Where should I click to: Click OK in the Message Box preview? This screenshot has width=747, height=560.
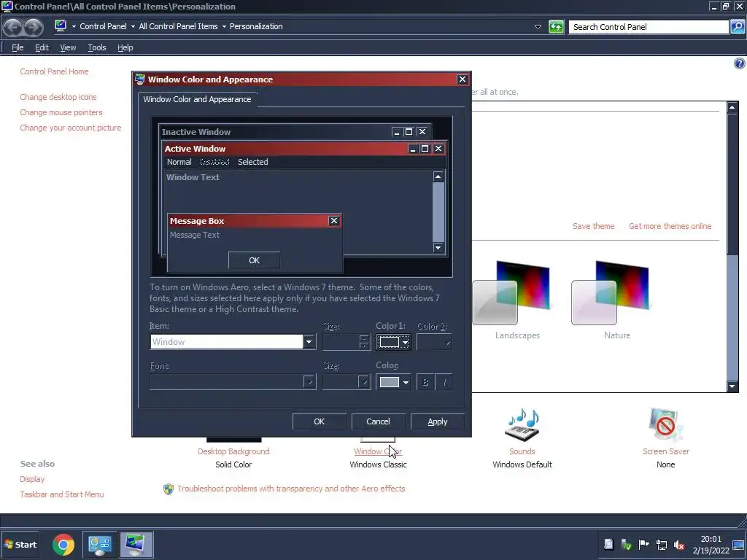tap(254, 260)
